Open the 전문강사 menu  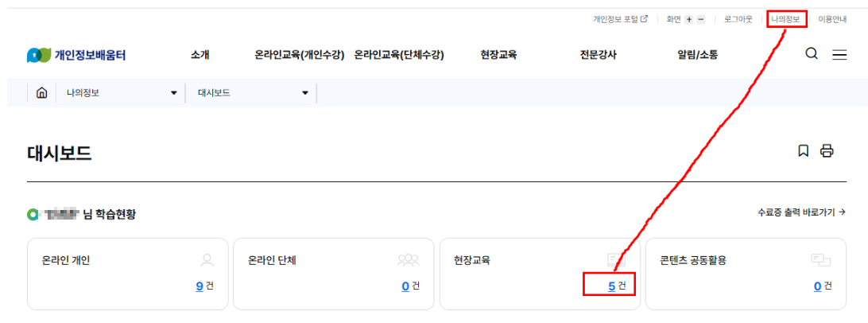(598, 55)
